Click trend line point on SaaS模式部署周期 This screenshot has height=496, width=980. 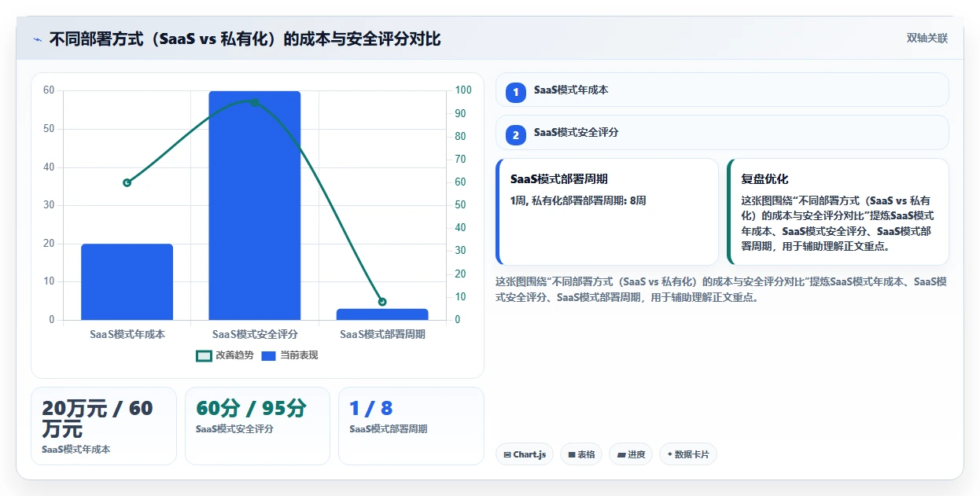point(382,302)
